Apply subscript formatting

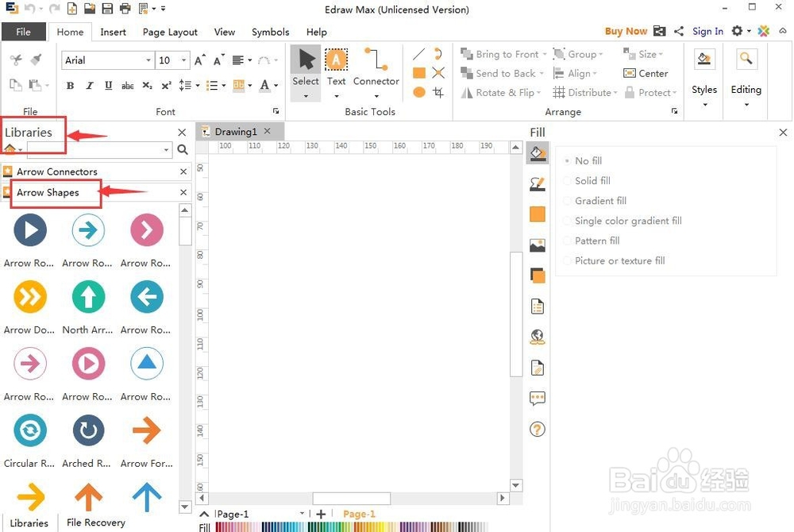coord(147,86)
